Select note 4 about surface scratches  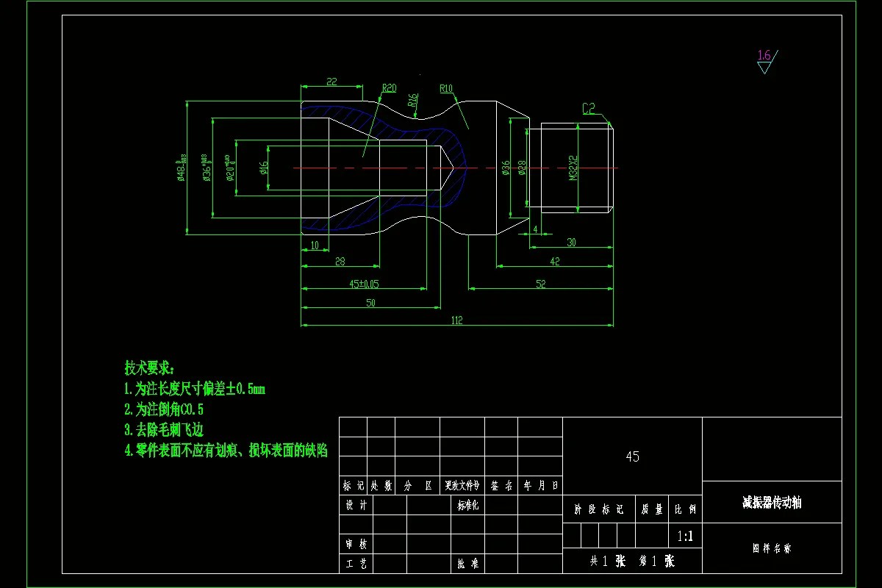pos(226,450)
